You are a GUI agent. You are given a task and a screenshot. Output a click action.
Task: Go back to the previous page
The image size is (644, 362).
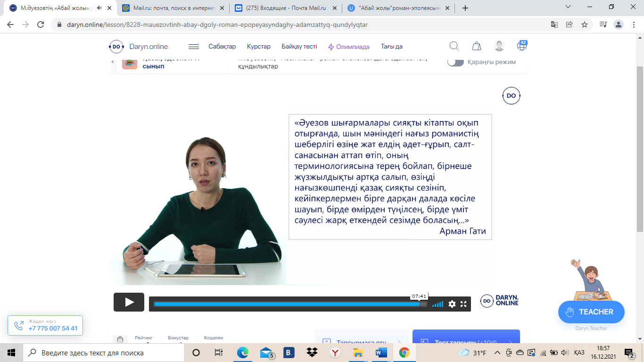click(x=11, y=25)
